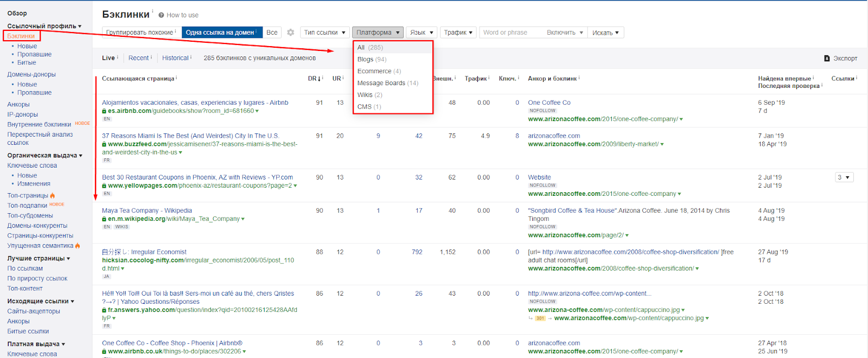Open IP-доноры in the sidebar

(x=23, y=115)
